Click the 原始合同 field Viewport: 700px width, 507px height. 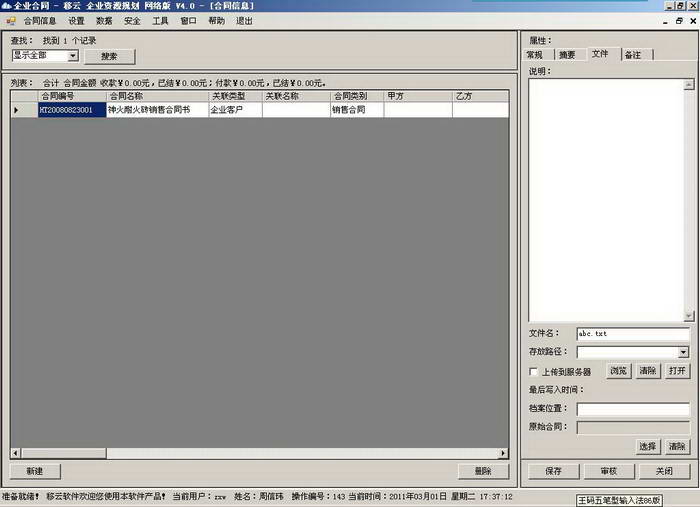633,428
